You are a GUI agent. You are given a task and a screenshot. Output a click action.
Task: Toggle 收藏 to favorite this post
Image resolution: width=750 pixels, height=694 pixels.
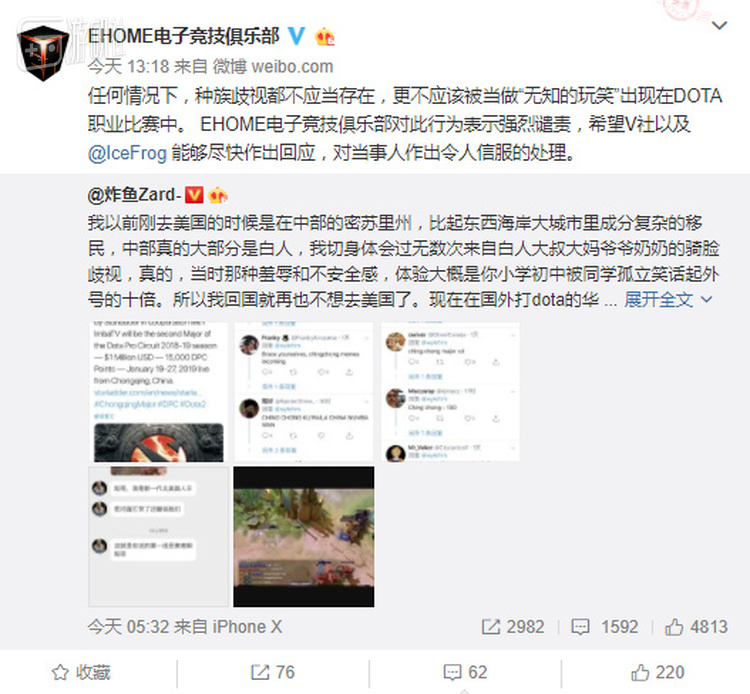(81, 672)
